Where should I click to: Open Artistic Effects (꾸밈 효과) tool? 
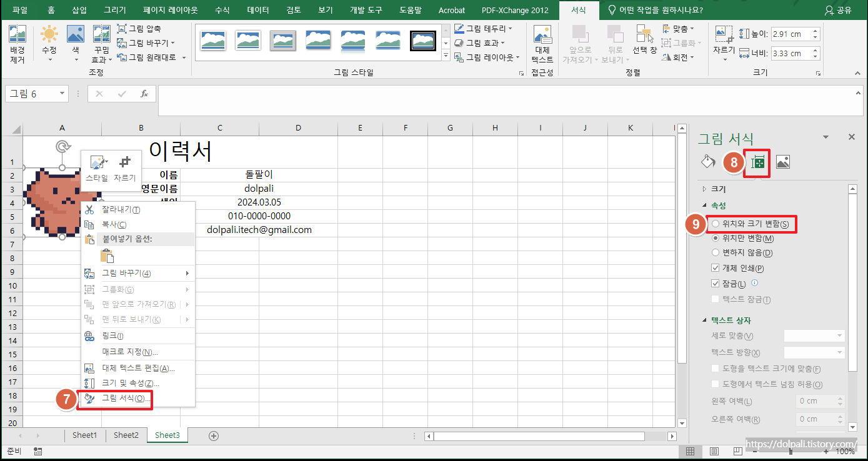[101, 44]
